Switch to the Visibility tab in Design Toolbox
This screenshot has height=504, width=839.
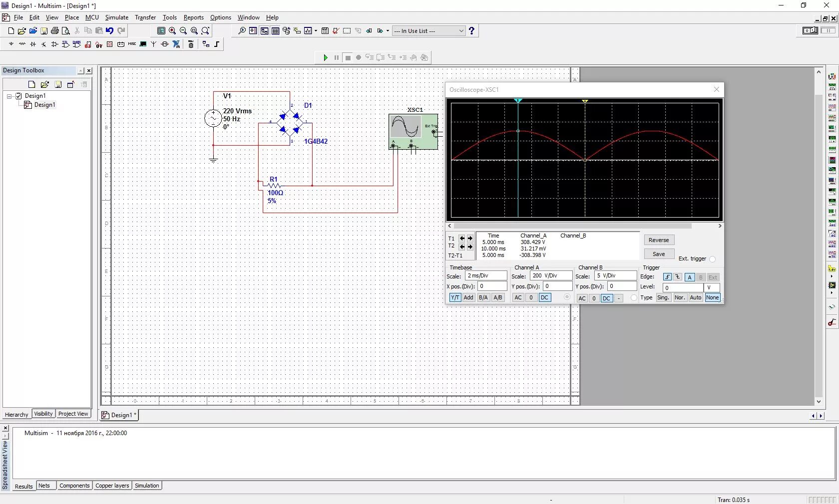(43, 414)
